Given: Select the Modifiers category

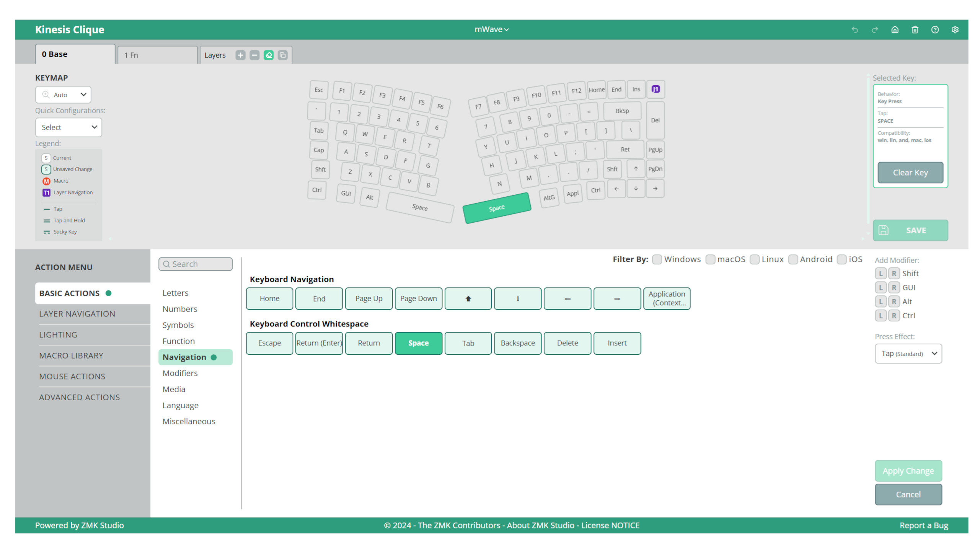Looking at the screenshot, I should click(180, 373).
